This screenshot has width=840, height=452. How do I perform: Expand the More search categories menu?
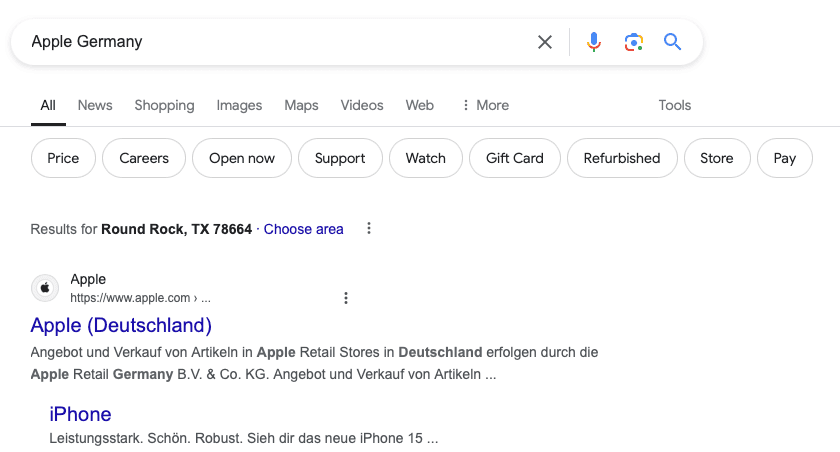(485, 105)
